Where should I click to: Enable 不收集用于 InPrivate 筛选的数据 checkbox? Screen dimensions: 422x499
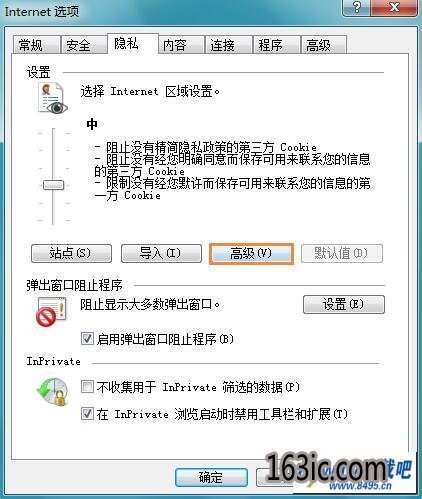[x=87, y=387]
